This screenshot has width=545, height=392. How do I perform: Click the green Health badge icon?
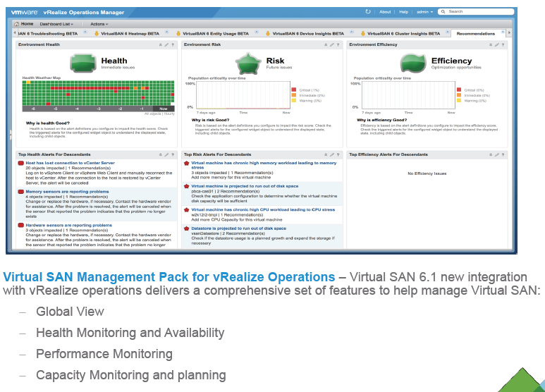[x=83, y=63]
